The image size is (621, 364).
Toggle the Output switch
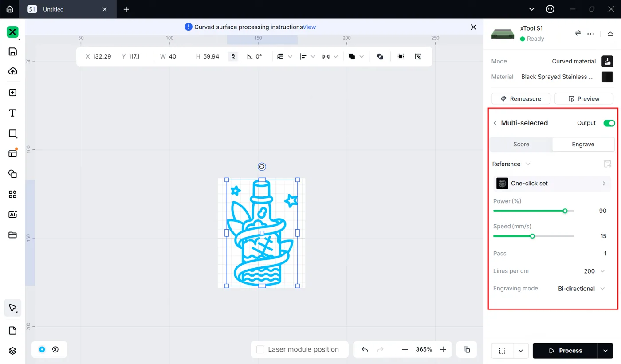609,123
